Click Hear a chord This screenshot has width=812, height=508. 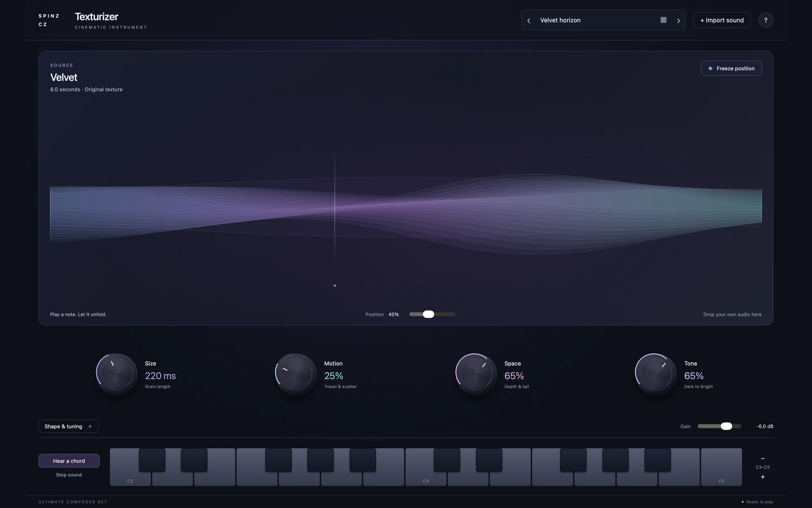(x=69, y=461)
